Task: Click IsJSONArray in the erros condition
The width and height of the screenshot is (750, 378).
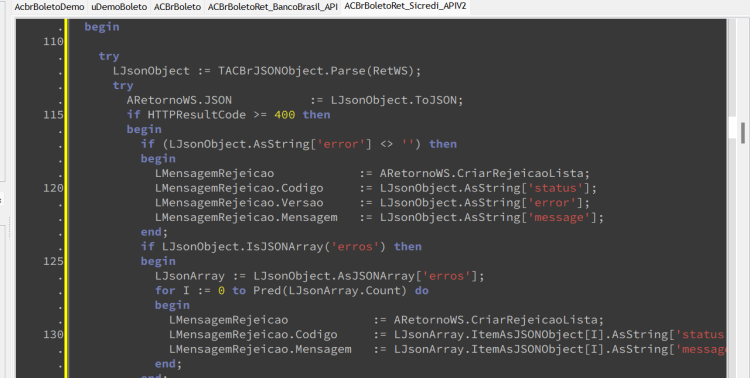Action: click(285, 246)
